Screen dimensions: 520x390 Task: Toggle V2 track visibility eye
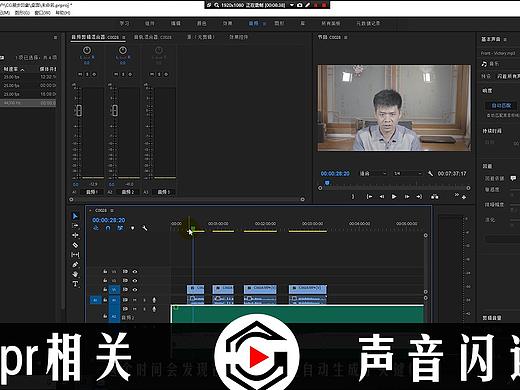click(x=135, y=281)
